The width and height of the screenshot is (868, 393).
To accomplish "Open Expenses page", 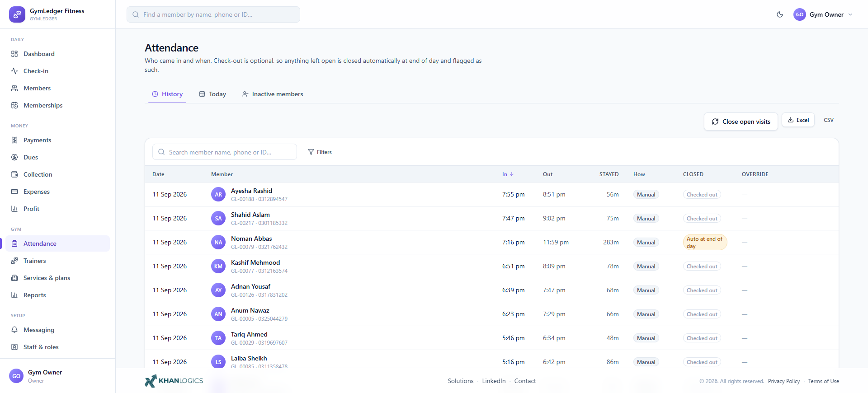I will click(58, 192).
